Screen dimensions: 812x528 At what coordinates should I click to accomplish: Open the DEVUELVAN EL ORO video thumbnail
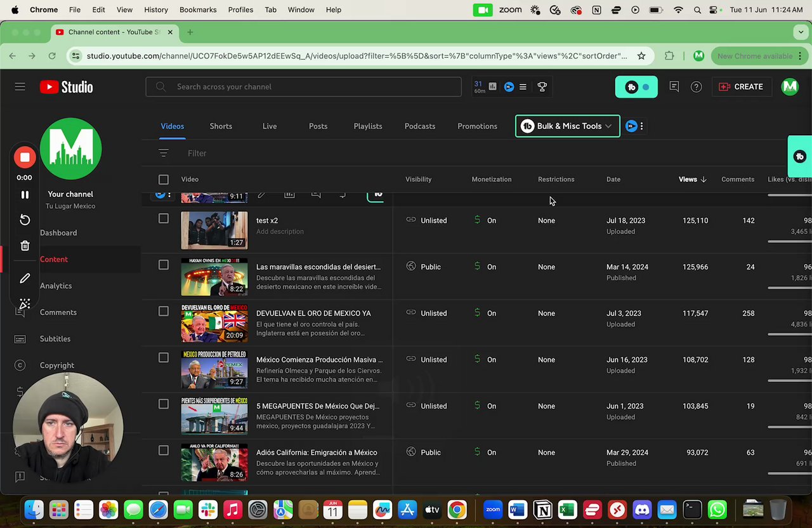click(214, 323)
